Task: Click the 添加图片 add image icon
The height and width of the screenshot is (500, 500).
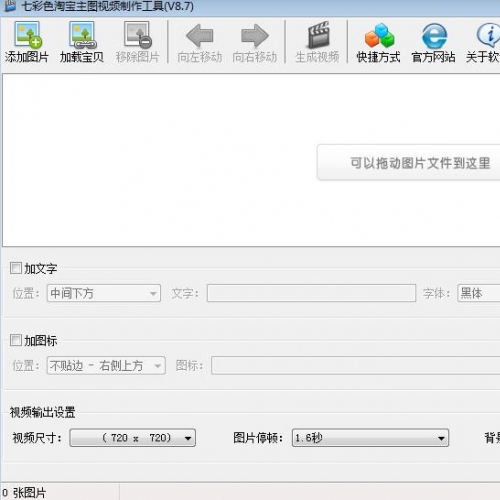Action: [27, 35]
